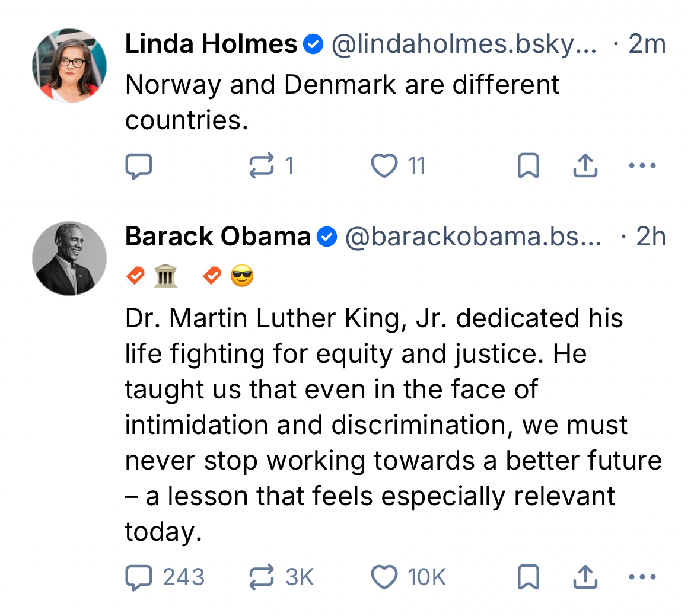This screenshot has height=616, width=694.
Task: Reply to Barack Obama's MLK post
Action: click(139, 577)
